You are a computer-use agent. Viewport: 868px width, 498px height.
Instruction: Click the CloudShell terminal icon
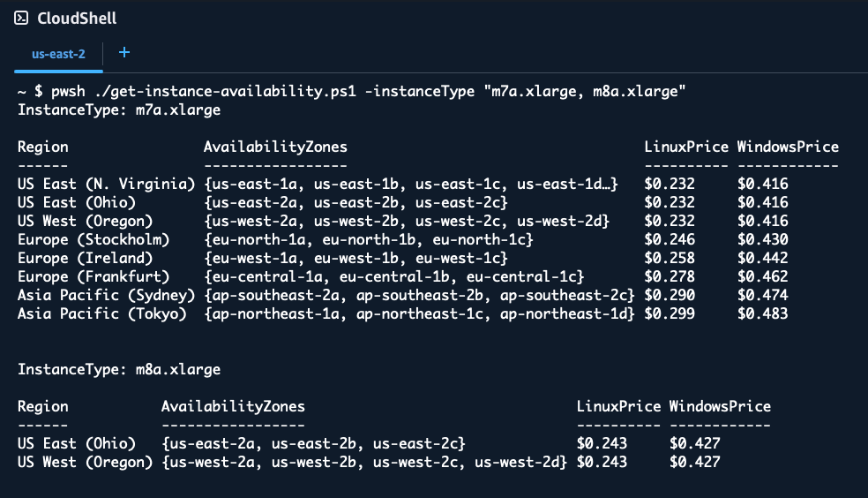click(21, 19)
